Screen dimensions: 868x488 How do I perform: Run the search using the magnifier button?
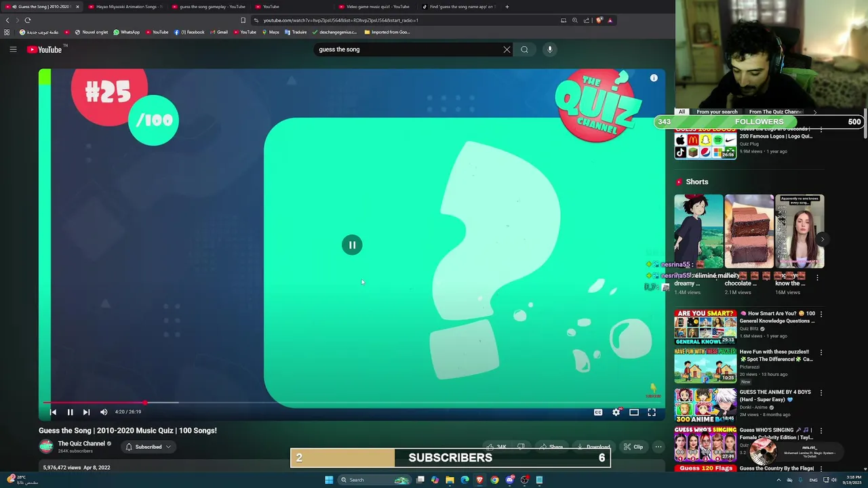(x=524, y=49)
